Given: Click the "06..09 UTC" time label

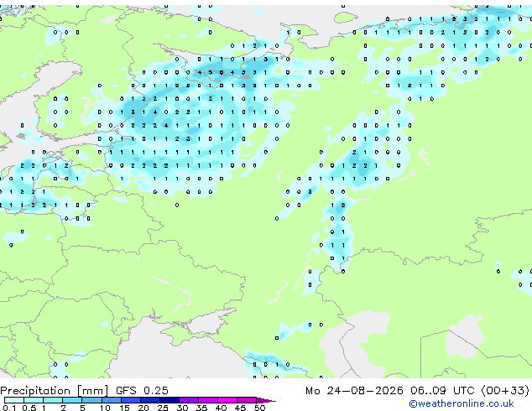Looking at the screenshot, I should pos(442,391).
